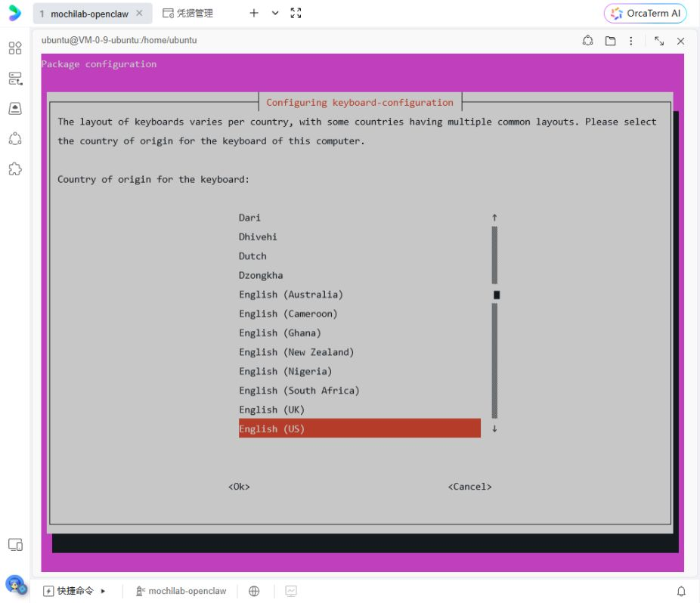
Task: Click the monitor icon in status bar
Action: 291,591
